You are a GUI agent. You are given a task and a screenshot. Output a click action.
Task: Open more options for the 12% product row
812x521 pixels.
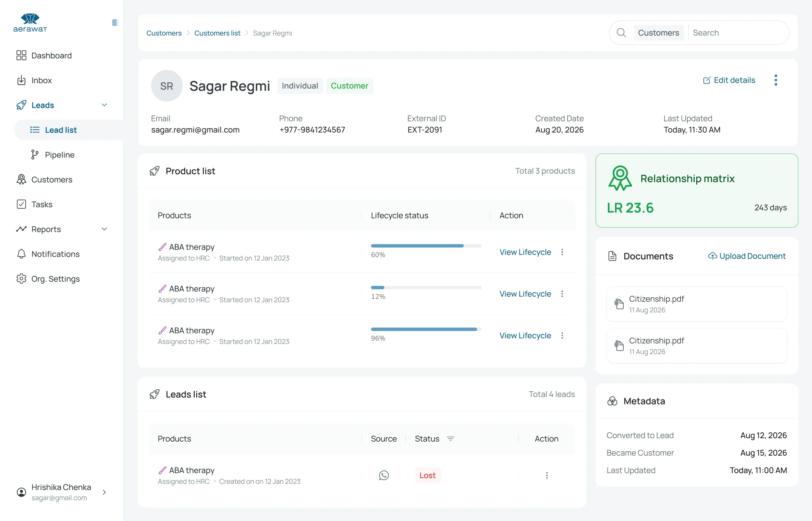pos(562,294)
